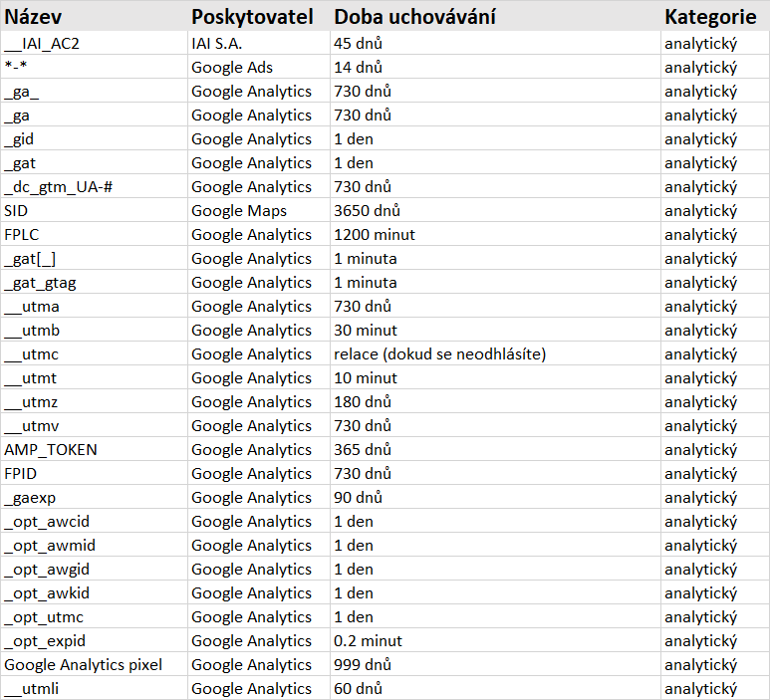Click the Poskytovatel column header
This screenshot has height=700, width=770.
[x=252, y=17]
